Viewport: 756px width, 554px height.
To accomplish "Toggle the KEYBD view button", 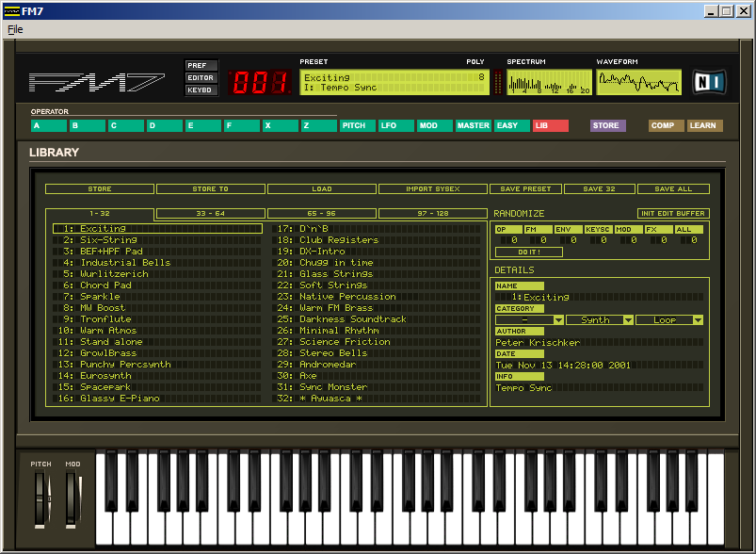I will pyautogui.click(x=201, y=90).
